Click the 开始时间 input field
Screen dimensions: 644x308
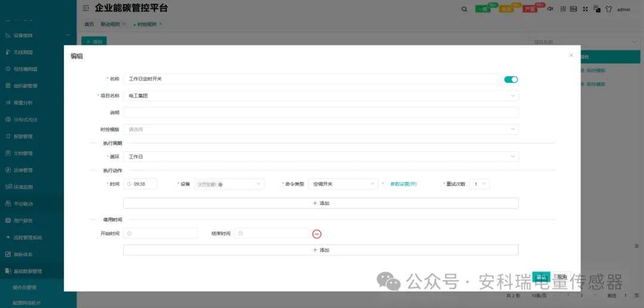point(160,233)
